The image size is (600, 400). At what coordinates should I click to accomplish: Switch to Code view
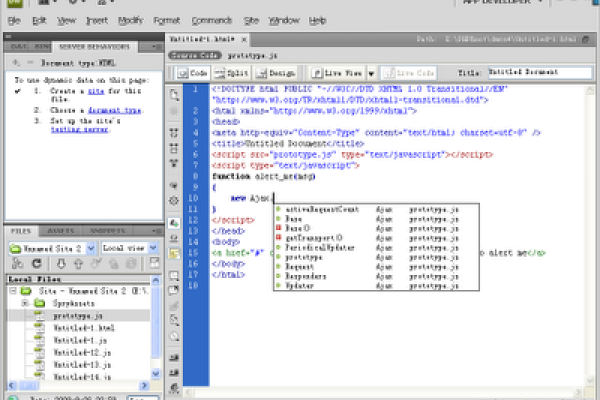coord(193,73)
